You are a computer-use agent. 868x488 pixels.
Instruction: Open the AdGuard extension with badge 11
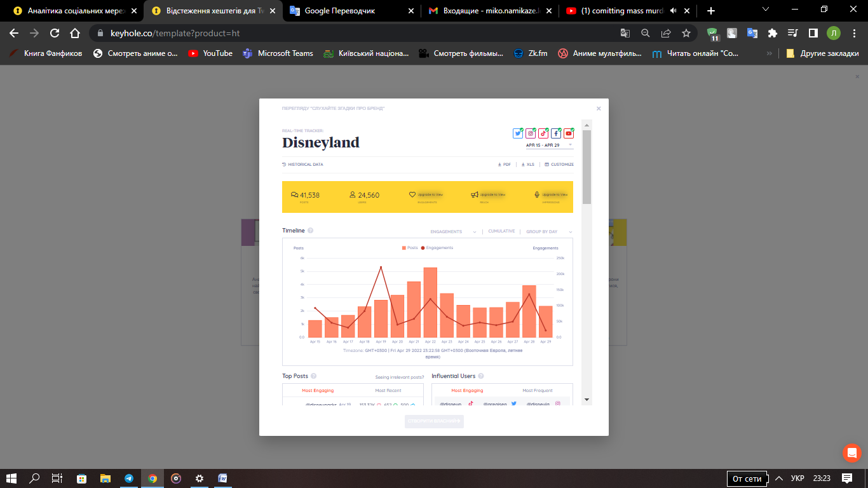713,34
